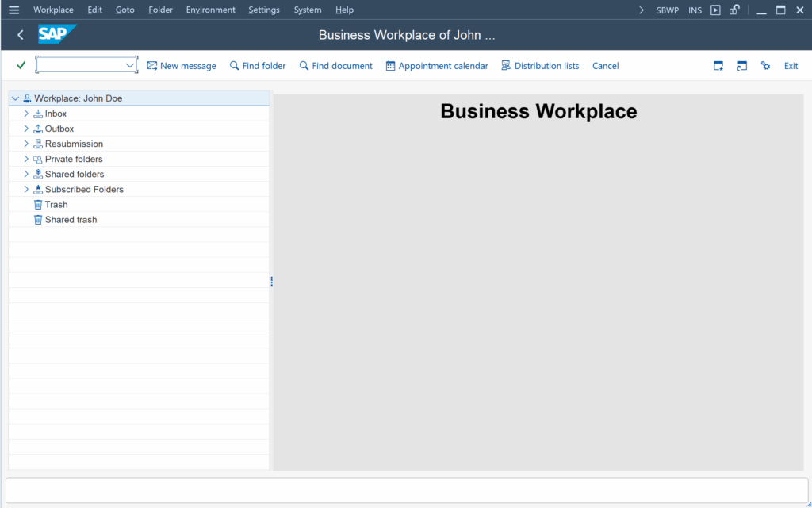This screenshot has height=508, width=812.
Task: Click the green checkmark confirm icon
Action: coord(21,66)
